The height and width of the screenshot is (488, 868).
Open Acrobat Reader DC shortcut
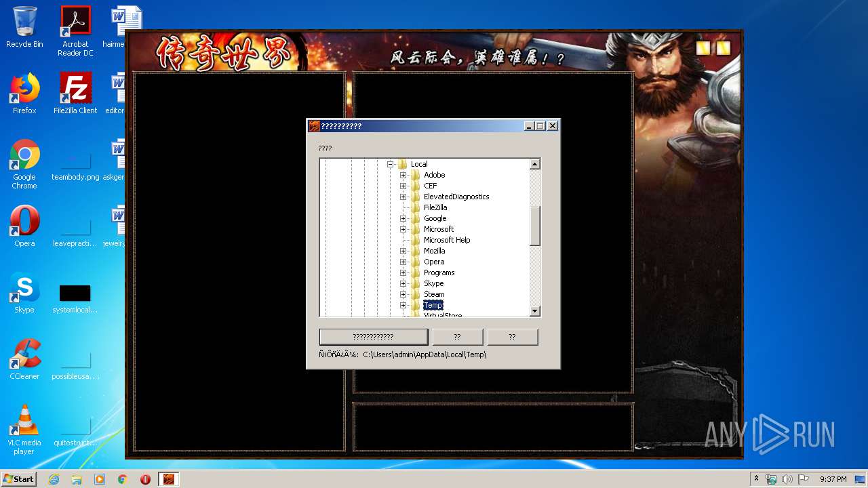pyautogui.click(x=75, y=31)
